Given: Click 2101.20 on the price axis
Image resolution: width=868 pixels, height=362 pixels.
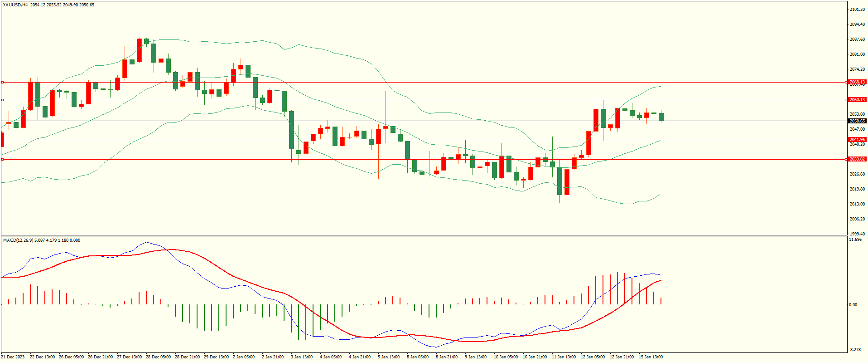Looking at the screenshot, I should click(x=858, y=10).
